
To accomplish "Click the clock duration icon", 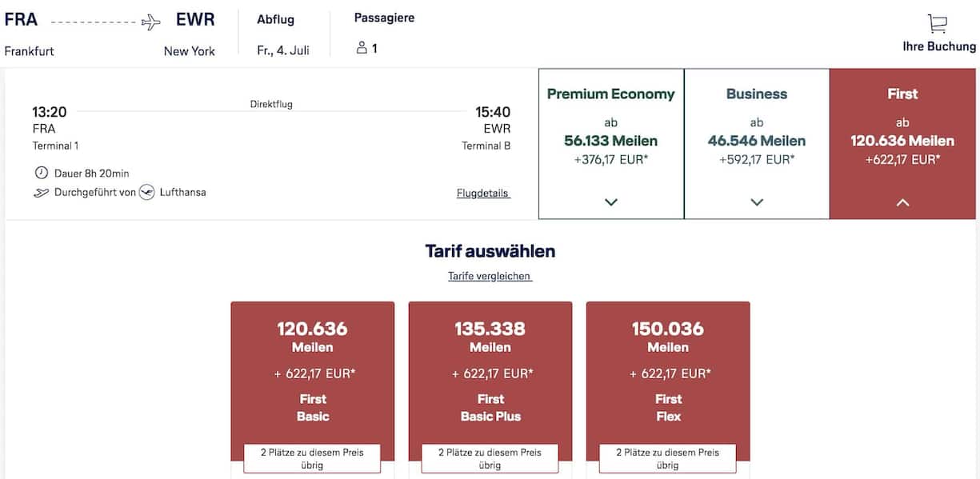I will [x=41, y=173].
